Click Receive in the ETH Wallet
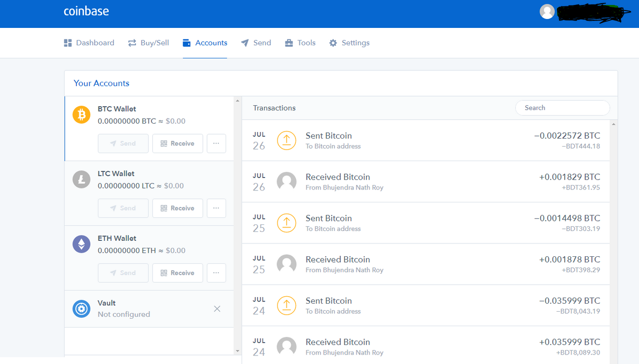Viewport: 639px width, 364px height. pos(178,273)
